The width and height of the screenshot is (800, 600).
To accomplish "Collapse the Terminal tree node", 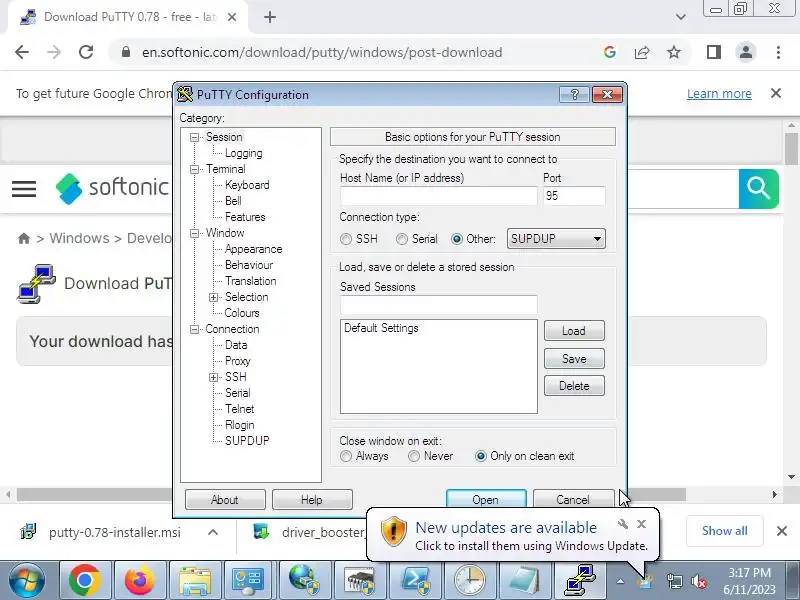I will click(x=194, y=169).
